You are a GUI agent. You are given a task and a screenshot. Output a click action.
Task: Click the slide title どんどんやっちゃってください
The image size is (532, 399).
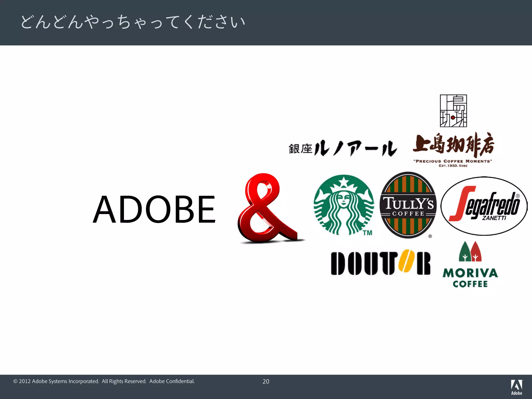pos(133,22)
